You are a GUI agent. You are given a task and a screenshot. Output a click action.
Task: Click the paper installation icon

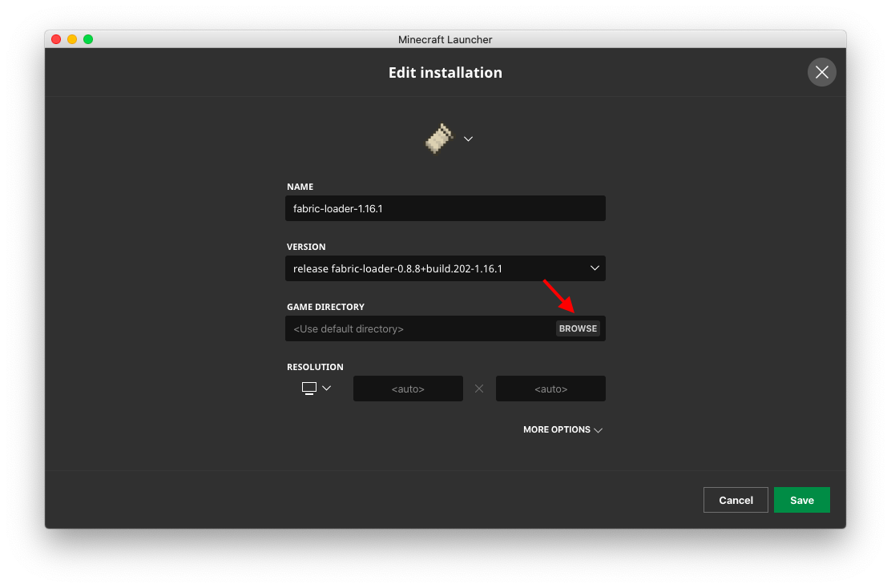coord(439,139)
